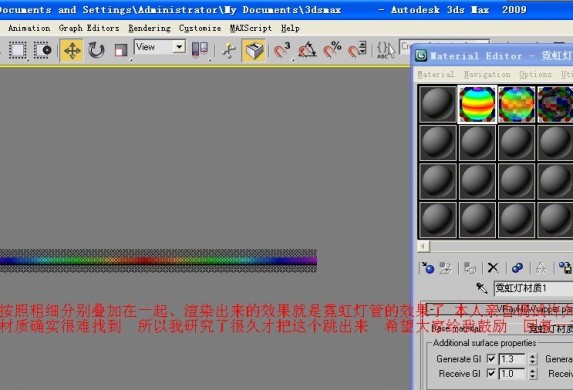Select the rainbow striped material sphere
Image resolution: width=573 pixels, height=390 pixels.
pos(477,104)
